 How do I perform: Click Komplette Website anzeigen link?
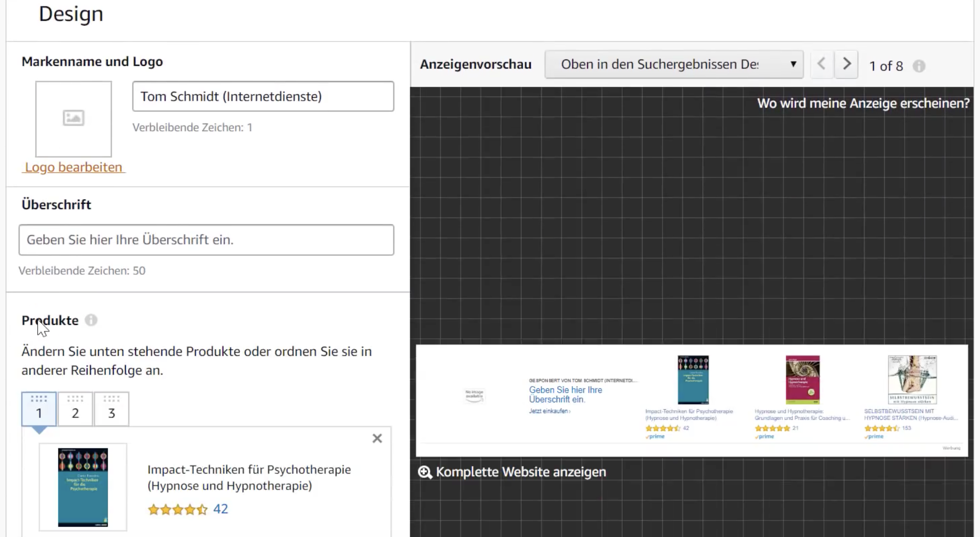point(520,472)
